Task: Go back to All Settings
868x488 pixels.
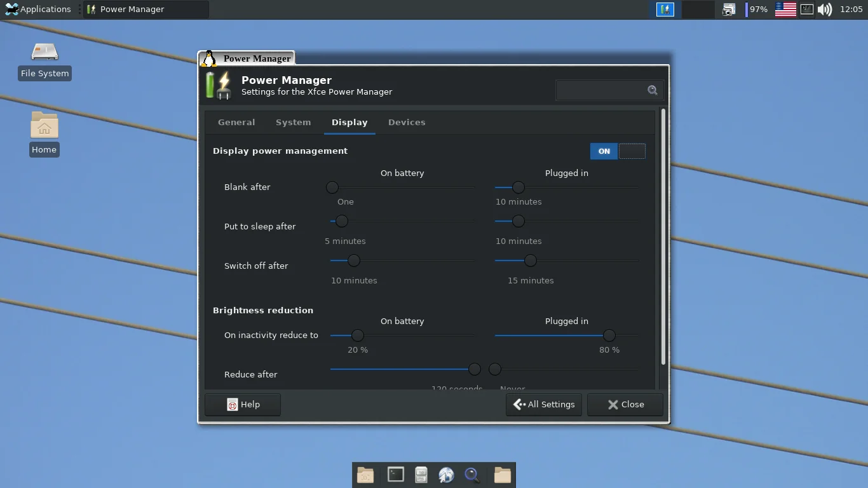Action: (x=544, y=405)
